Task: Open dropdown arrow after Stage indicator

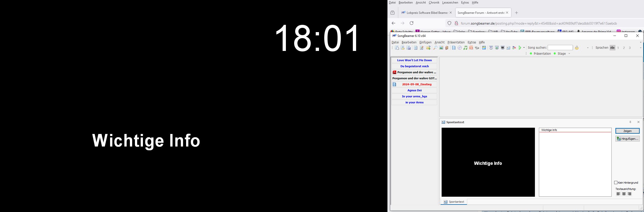Action: click(569, 54)
